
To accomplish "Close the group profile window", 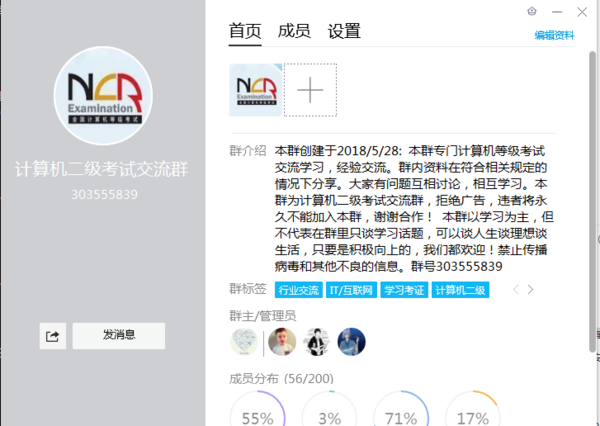I will pyautogui.click(x=582, y=12).
